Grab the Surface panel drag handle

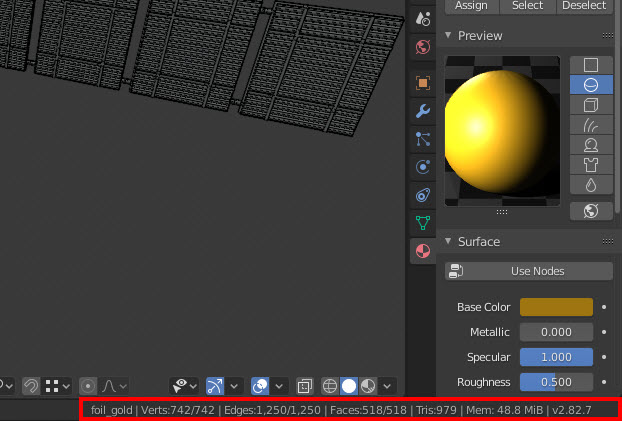pyautogui.click(x=608, y=242)
